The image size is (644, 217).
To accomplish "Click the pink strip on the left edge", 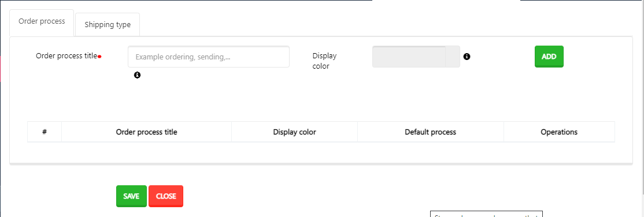I will coord(1,68).
